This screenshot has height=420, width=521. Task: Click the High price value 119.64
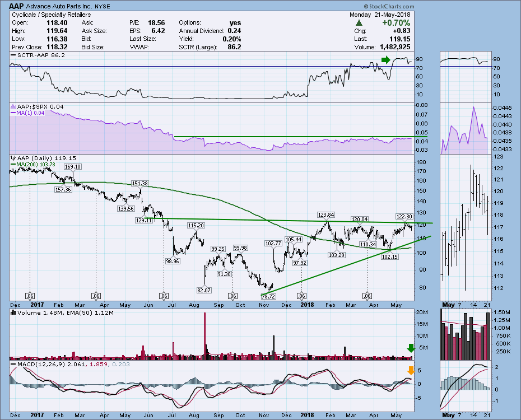[x=57, y=31]
